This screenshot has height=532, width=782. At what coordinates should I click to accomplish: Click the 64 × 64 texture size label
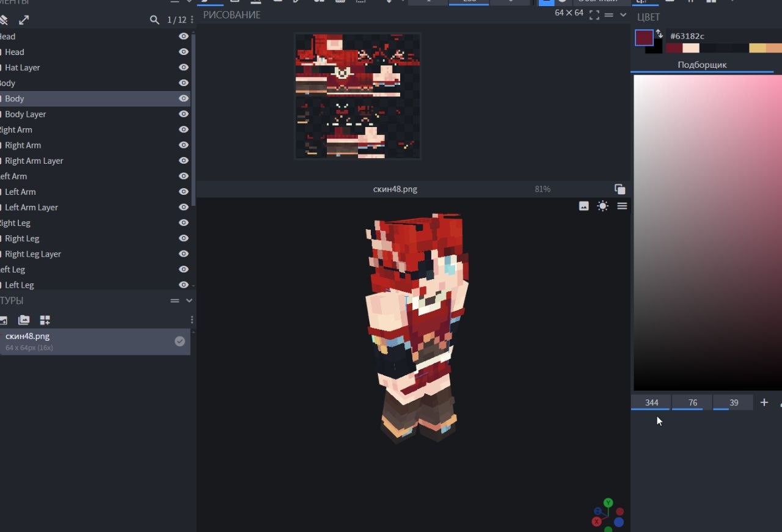569,13
